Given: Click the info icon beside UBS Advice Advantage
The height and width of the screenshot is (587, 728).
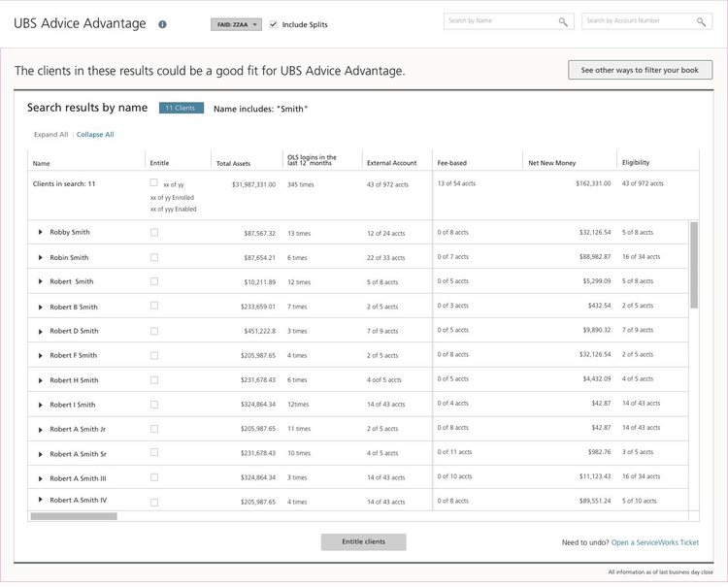Looking at the screenshot, I should pos(162,24).
